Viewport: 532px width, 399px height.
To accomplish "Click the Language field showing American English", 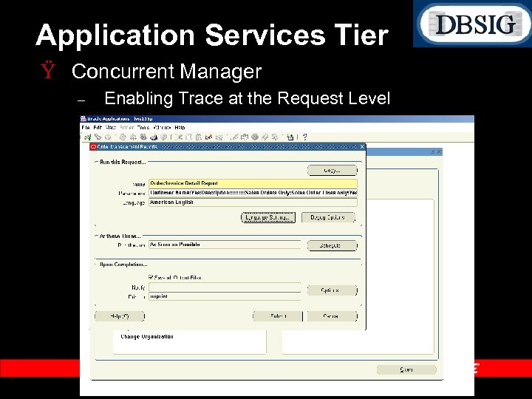I will pos(253,202).
